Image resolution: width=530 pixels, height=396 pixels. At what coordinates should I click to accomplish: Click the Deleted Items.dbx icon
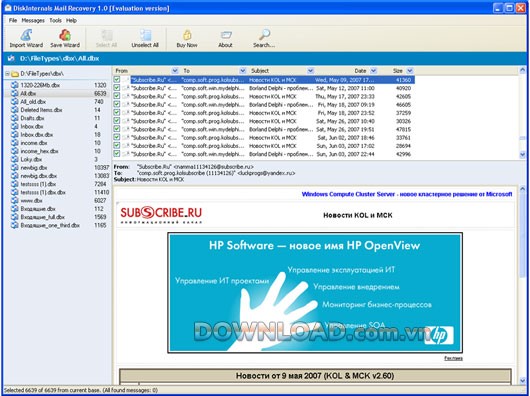tap(15, 110)
